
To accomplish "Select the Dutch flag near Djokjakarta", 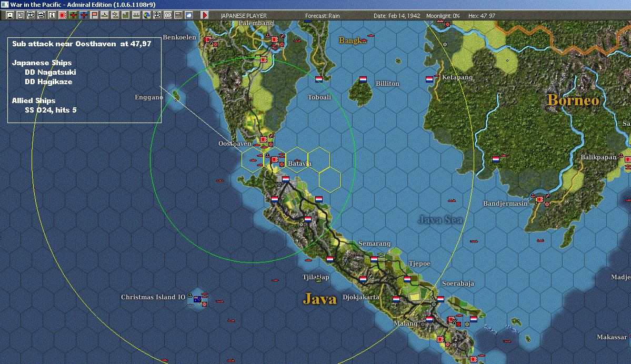I will 363,279.
